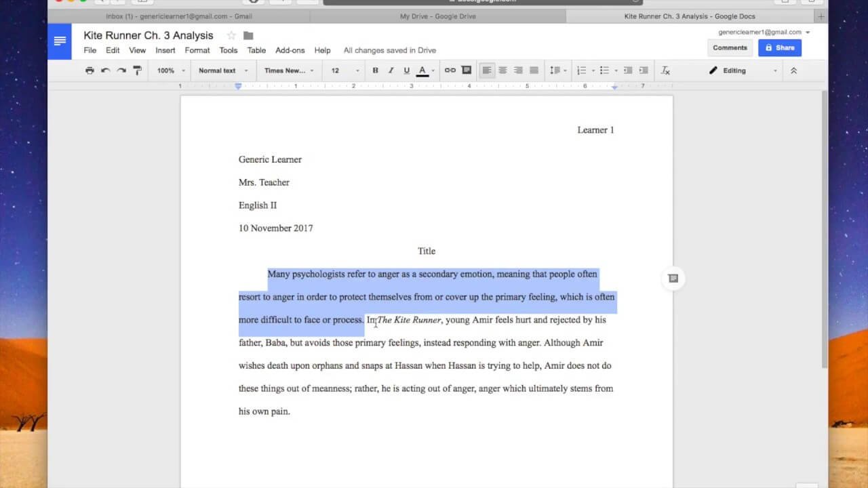Viewport: 868px width, 488px height.
Task: Click All changes saved in Drive
Action: pos(390,50)
